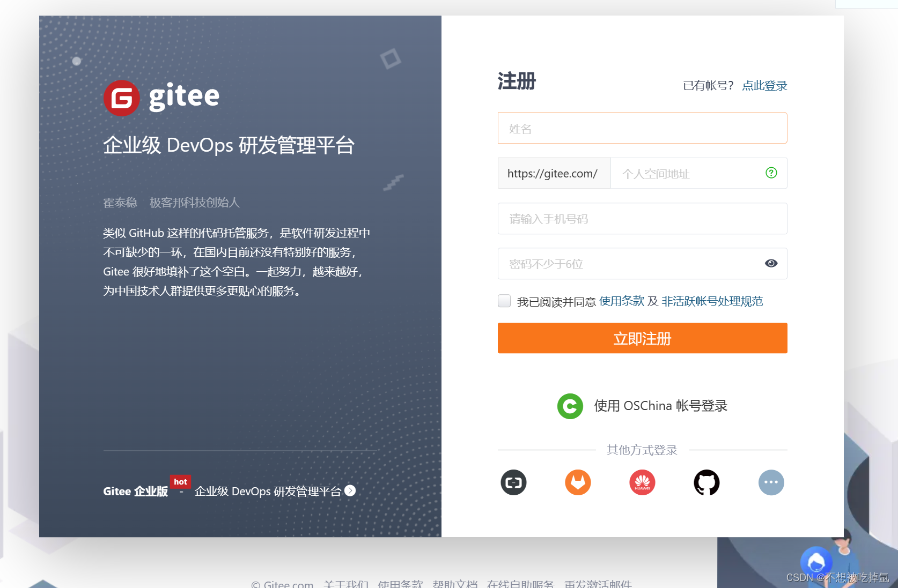This screenshot has height=588, width=898.
Task: Click the red Gitee logo icon
Action: tap(122, 98)
